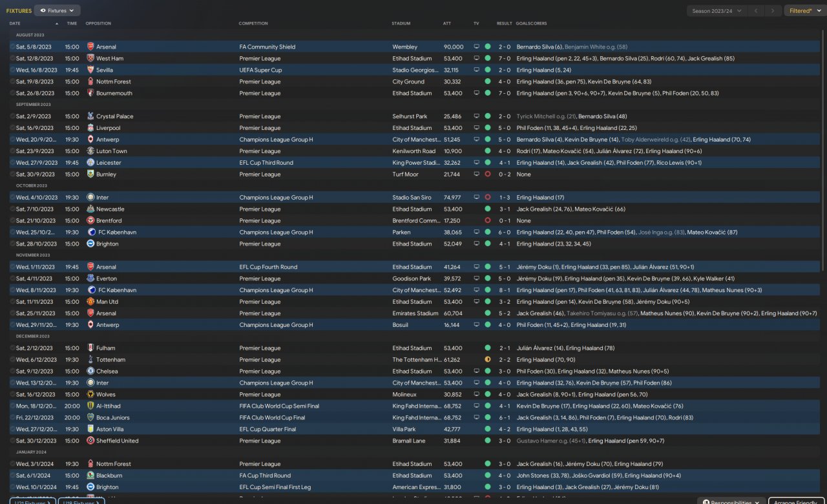Screen dimensions: 827x504
Task: Click the Everton club badge
Action: pyautogui.click(x=90, y=279)
